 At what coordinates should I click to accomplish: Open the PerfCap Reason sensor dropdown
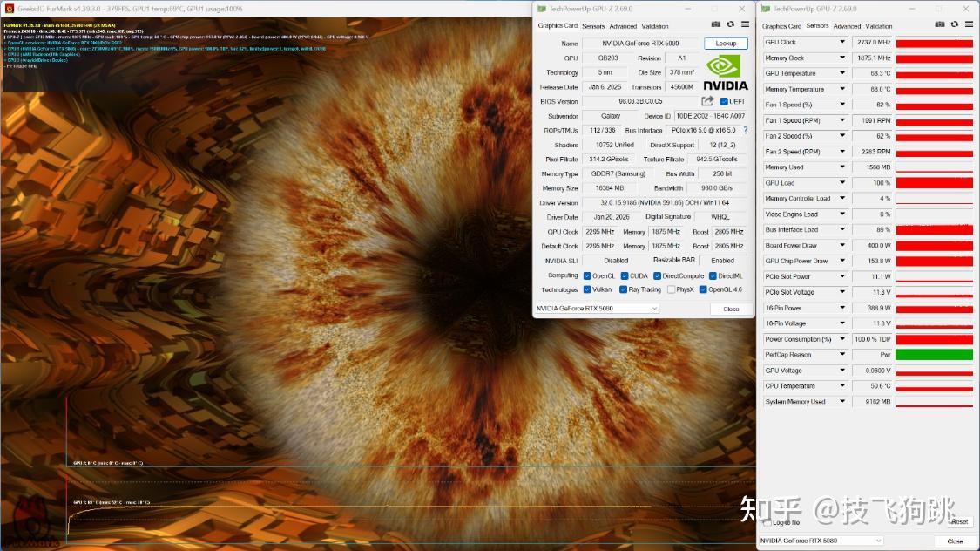point(841,355)
